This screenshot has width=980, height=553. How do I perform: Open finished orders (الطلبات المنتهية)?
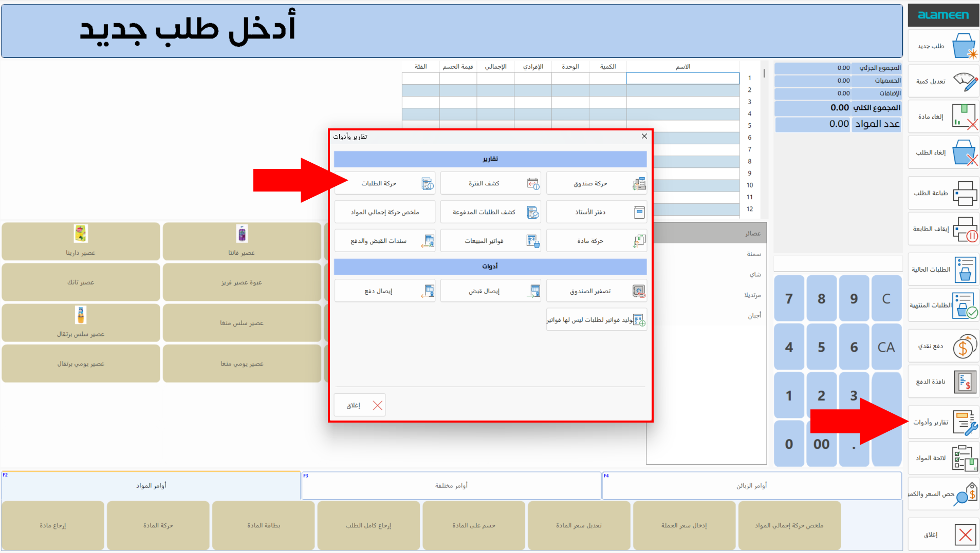(x=944, y=306)
